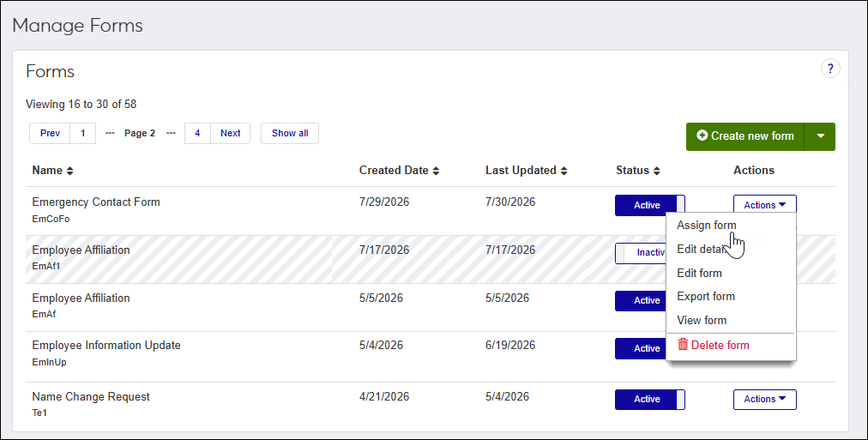The width and height of the screenshot is (868, 440).
Task: Go to Prev page
Action: pos(50,134)
